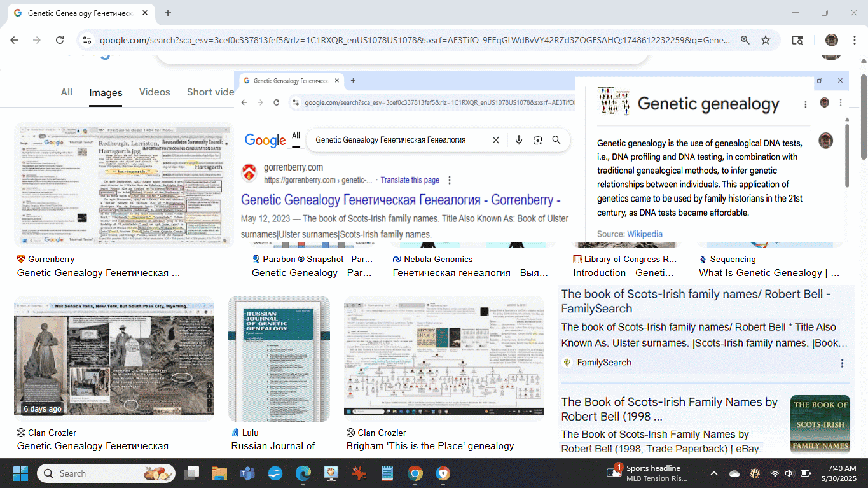This screenshot has height=488, width=868.
Task: Expand more options for gorrenberry.com result
Action: pos(450,180)
